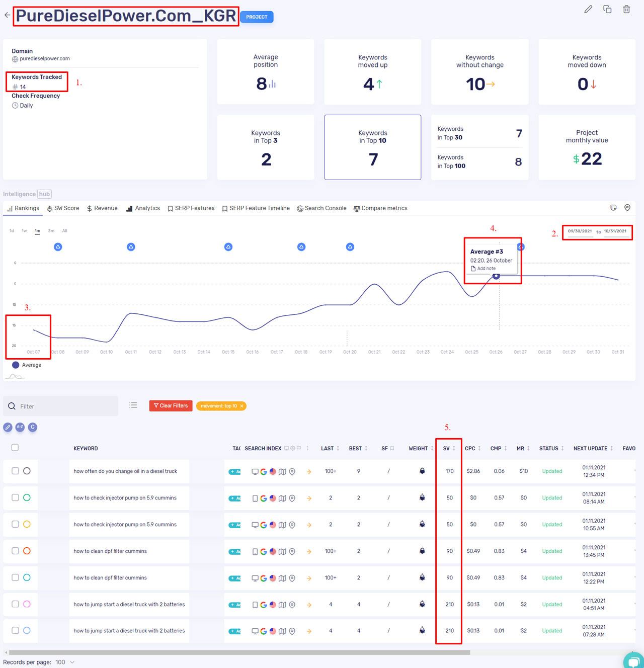The image size is (644, 668).
Task: Check the second 'how to check injector pump' row box
Action: (x=15, y=524)
